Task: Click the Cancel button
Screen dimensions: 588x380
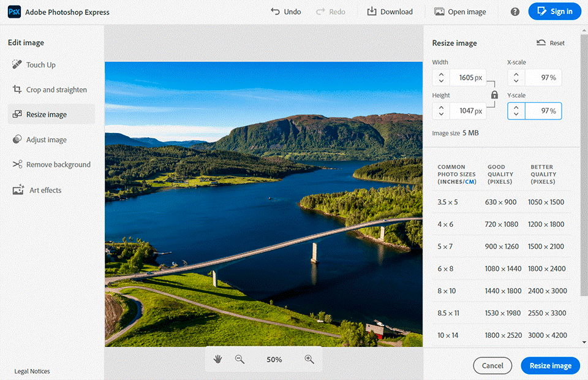Action: pyautogui.click(x=492, y=365)
